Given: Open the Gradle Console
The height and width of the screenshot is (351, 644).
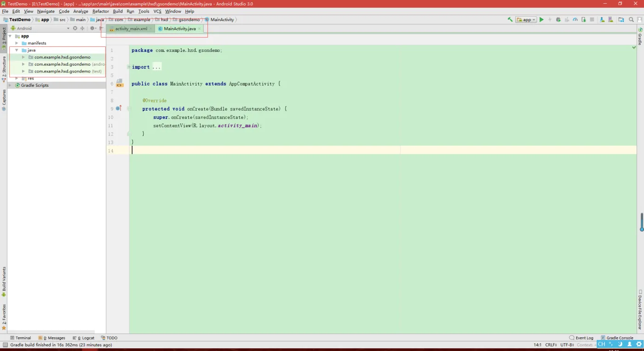Looking at the screenshot, I should [617, 338].
